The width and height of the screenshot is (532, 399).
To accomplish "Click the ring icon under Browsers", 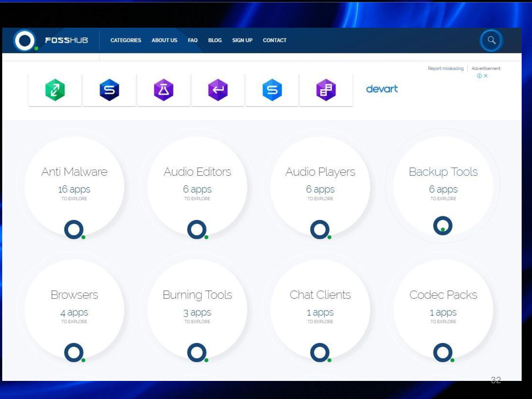I will coord(74,353).
